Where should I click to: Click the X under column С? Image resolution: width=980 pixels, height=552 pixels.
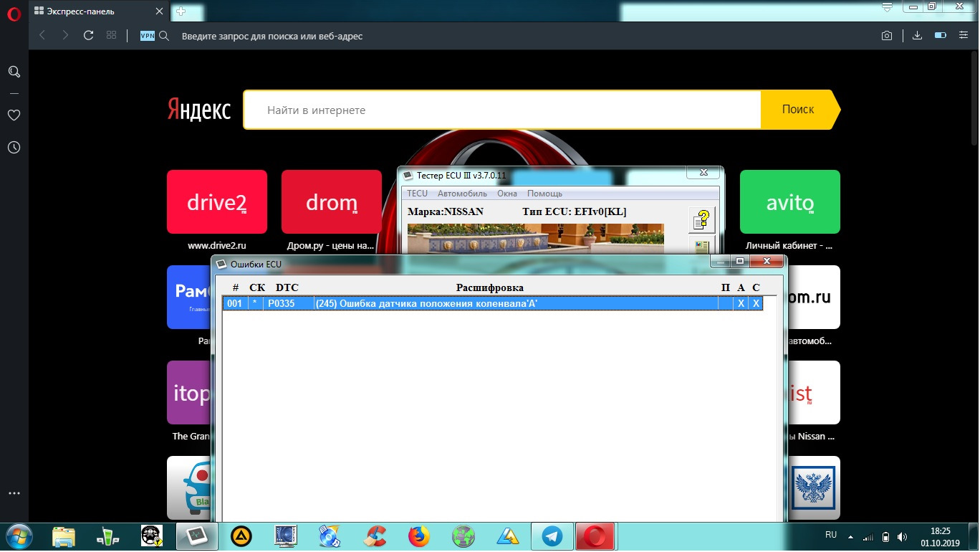click(x=756, y=304)
